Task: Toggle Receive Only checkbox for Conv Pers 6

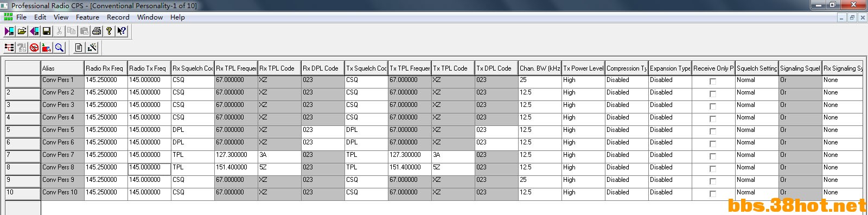Action: pyautogui.click(x=713, y=144)
